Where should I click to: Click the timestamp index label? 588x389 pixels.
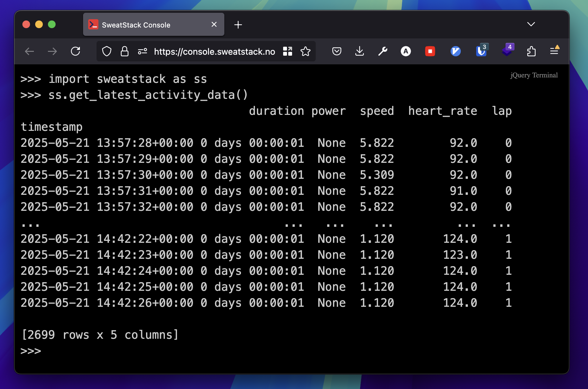(52, 127)
